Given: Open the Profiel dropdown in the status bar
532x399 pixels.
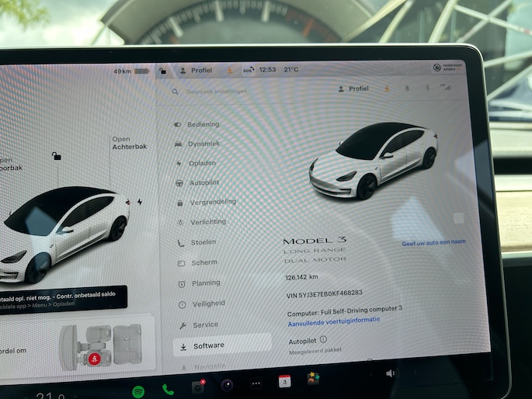Looking at the screenshot, I should point(196,70).
